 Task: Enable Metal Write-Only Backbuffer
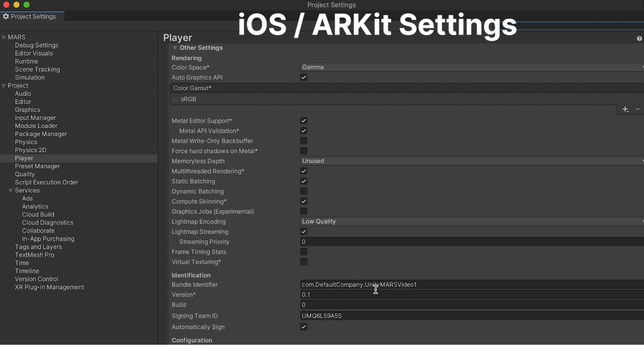[x=303, y=141]
